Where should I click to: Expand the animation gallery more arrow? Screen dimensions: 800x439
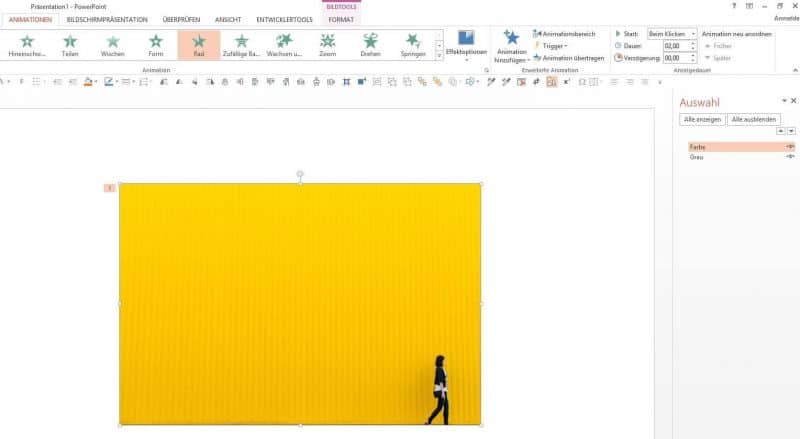pyautogui.click(x=439, y=56)
